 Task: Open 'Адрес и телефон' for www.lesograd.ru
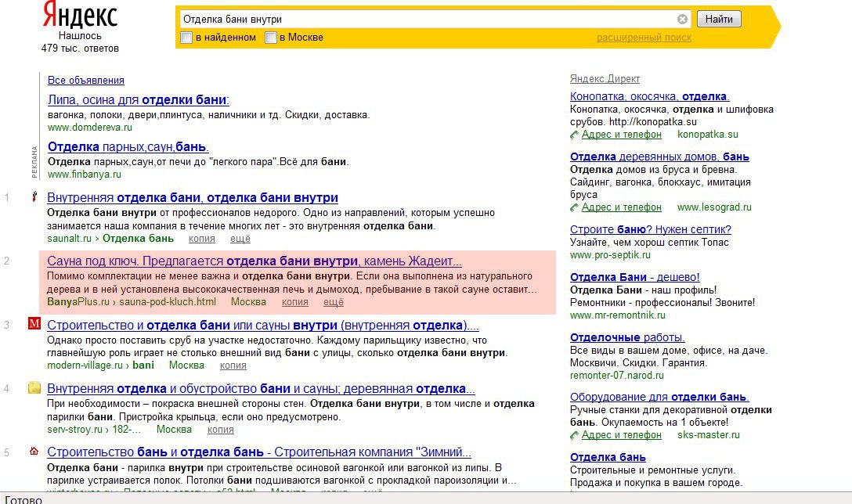[622, 207]
